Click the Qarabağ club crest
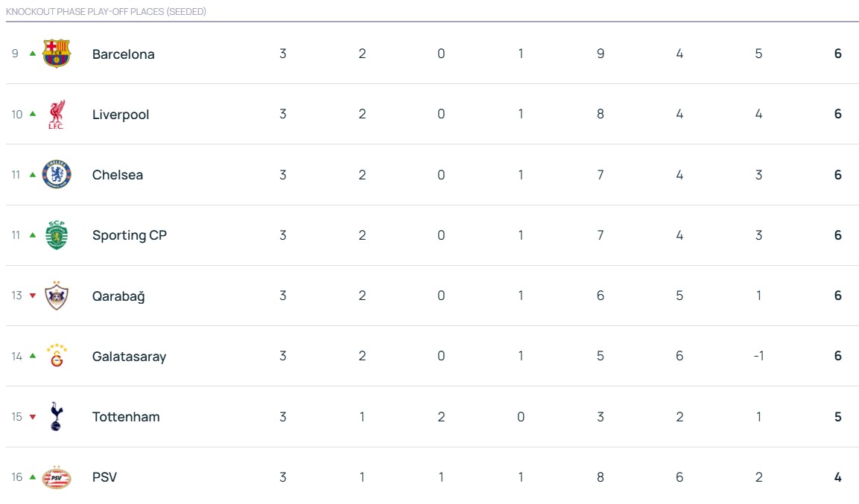Image resolution: width=859 pixels, height=504 pixels. pyautogui.click(x=57, y=296)
